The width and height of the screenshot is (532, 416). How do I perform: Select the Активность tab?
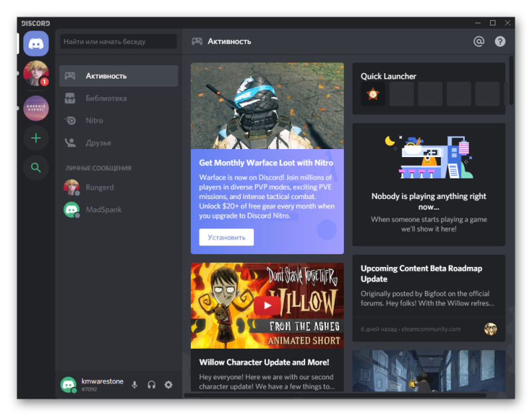(119, 76)
